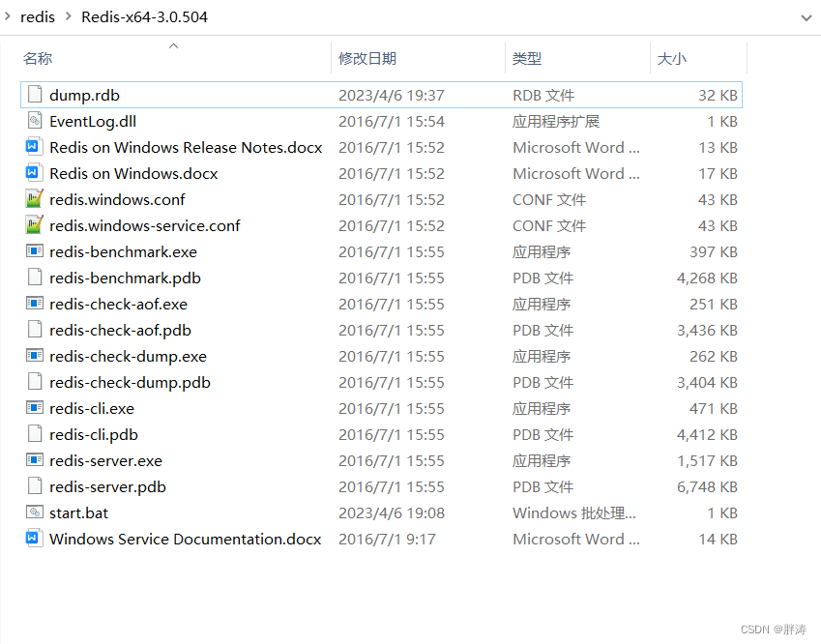Click the 1,517 KB size value
Image resolution: width=821 pixels, height=644 pixels.
(707, 460)
